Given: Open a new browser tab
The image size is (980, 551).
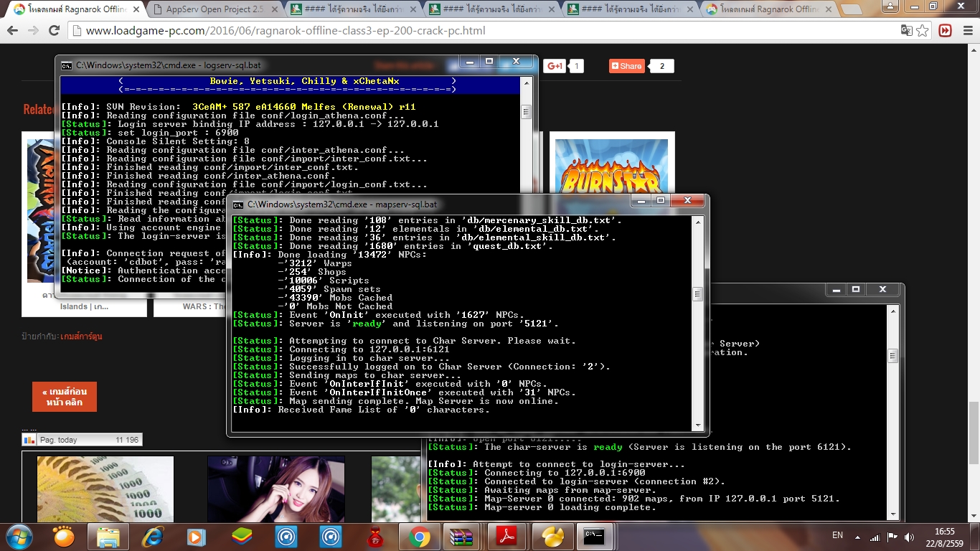Looking at the screenshot, I should [x=851, y=9].
